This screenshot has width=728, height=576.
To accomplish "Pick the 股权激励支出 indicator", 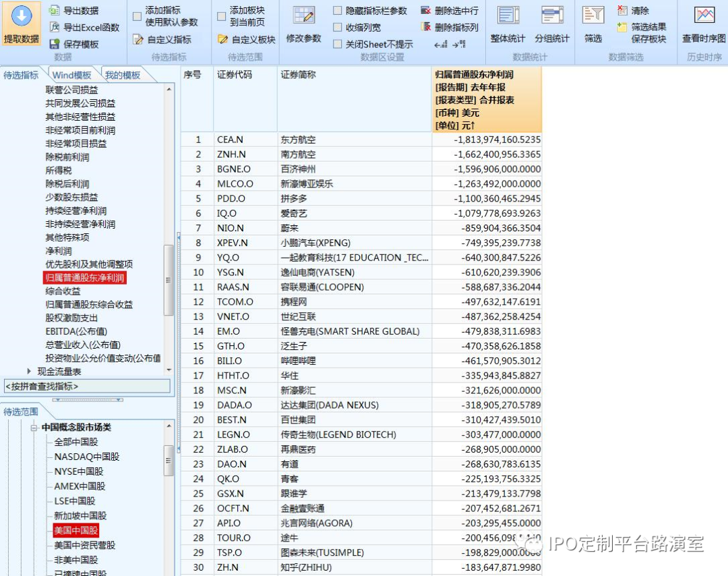I will (x=71, y=318).
